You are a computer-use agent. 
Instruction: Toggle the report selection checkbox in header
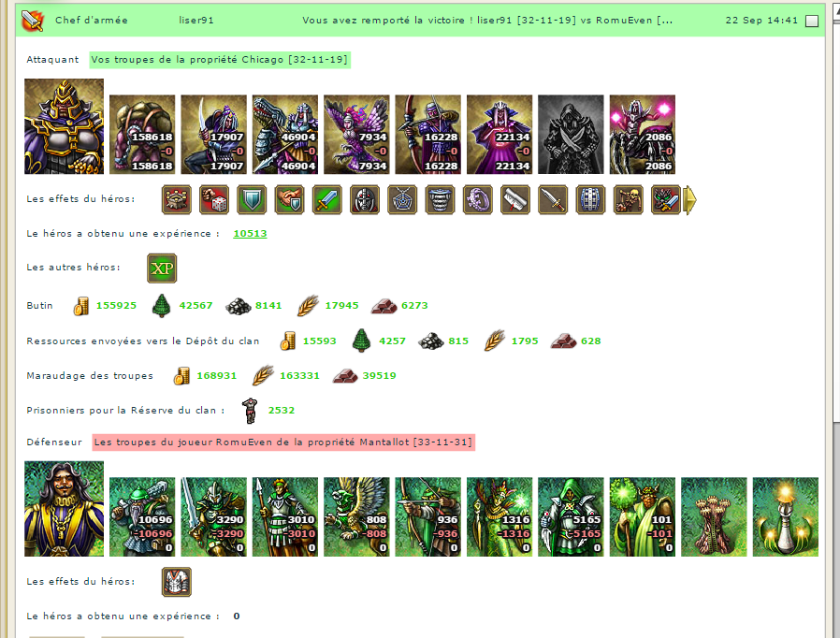coord(812,21)
